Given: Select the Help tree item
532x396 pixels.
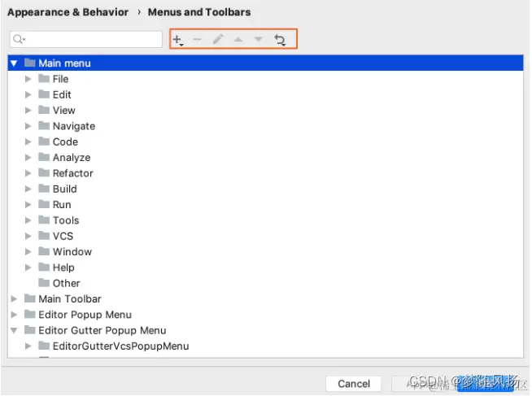Looking at the screenshot, I should 63,268.
